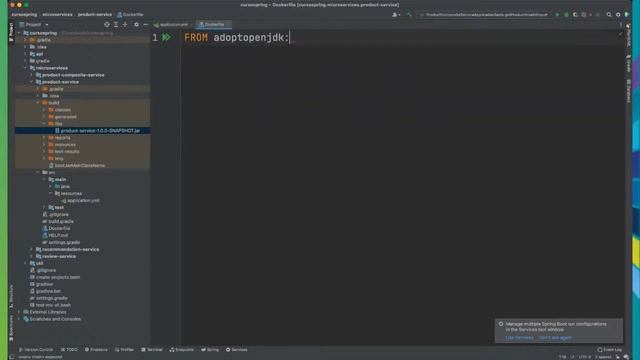Click "Don't ask again" link in notification

[x=555, y=338]
